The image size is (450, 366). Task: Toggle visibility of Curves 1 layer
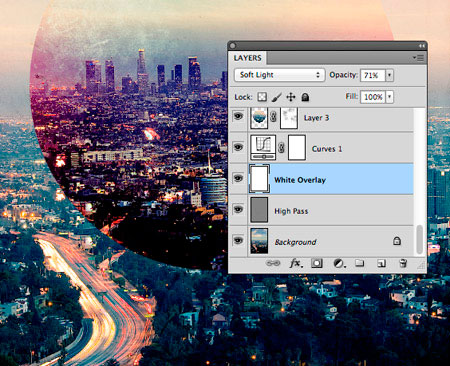click(238, 147)
